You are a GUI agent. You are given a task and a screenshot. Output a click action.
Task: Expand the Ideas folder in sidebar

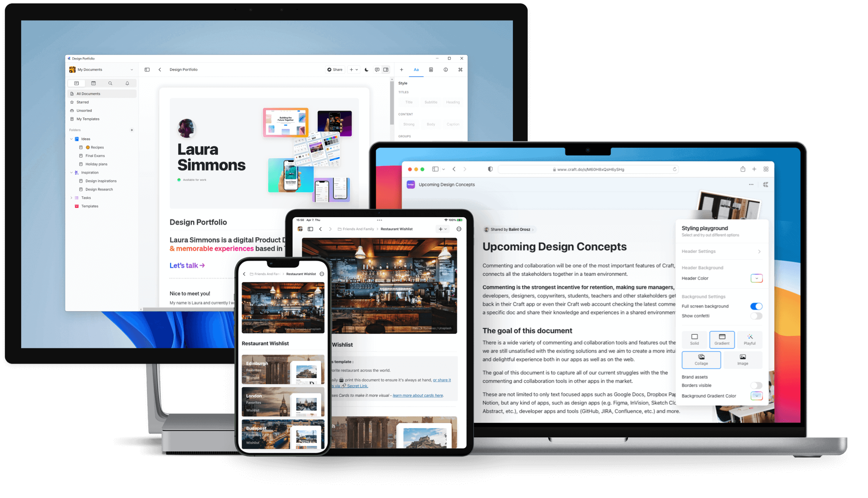pos(71,139)
